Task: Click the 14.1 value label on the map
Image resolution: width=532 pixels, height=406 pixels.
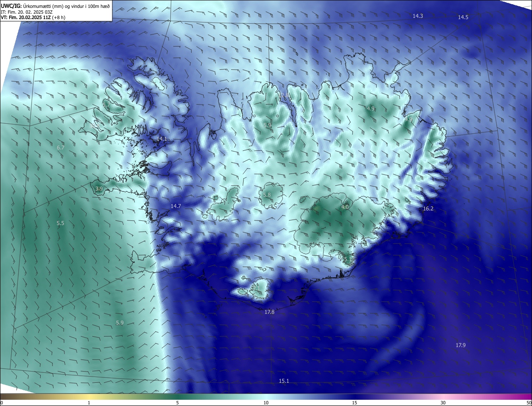Action: tap(162, 139)
